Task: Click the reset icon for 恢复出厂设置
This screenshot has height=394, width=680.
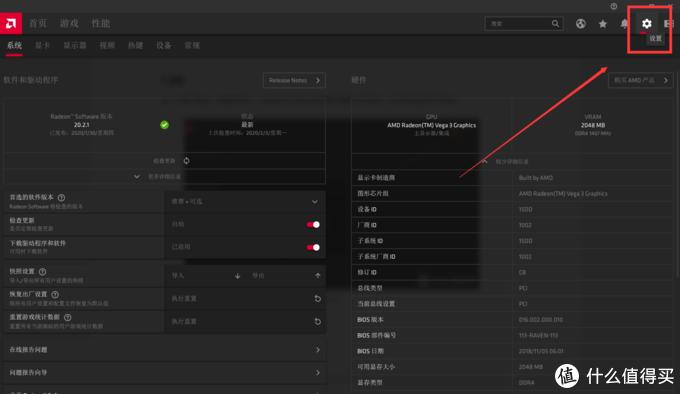Action: pyautogui.click(x=317, y=299)
